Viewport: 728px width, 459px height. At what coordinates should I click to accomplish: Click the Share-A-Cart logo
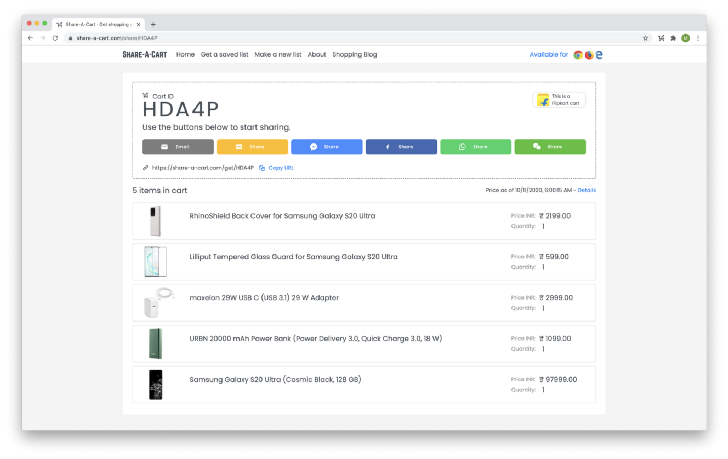tap(144, 55)
